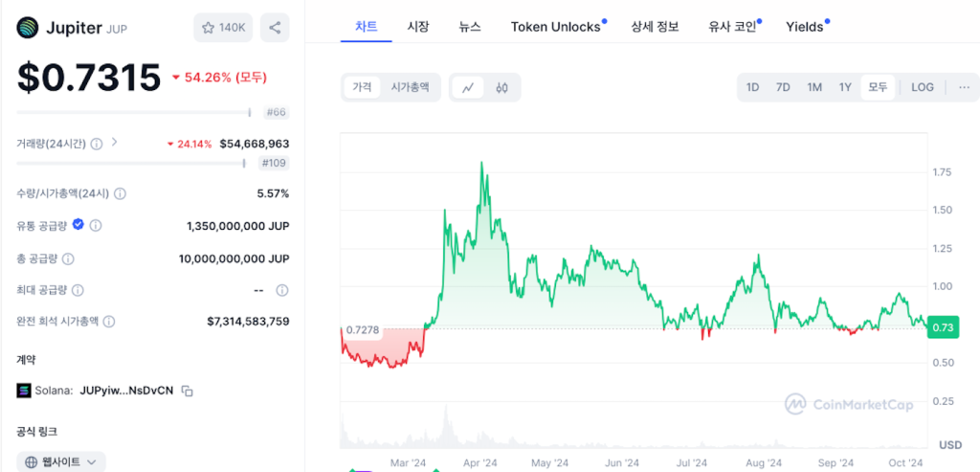Toggle LOG scale on chart
The width and height of the screenshot is (980, 472).
pyautogui.click(x=923, y=87)
